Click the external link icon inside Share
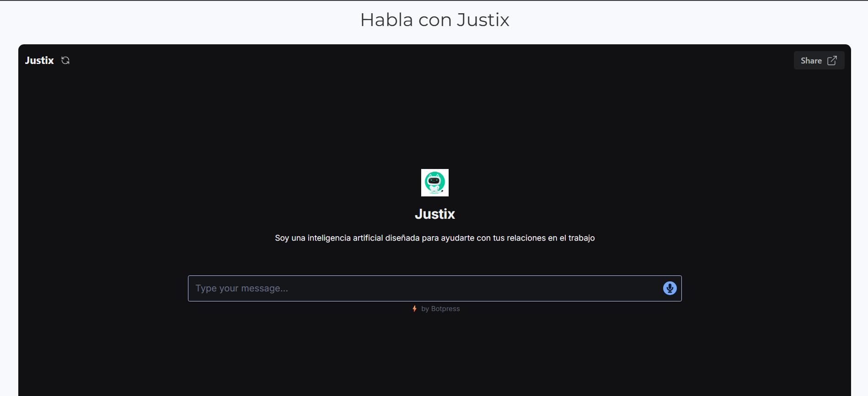 [x=832, y=61]
